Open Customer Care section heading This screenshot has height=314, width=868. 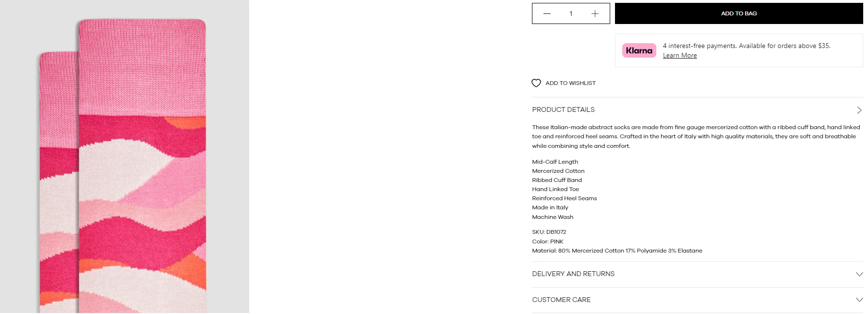click(x=561, y=300)
